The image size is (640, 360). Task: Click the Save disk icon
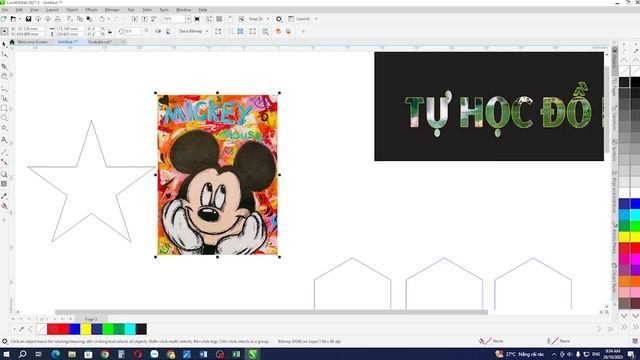pyautogui.click(x=28, y=19)
